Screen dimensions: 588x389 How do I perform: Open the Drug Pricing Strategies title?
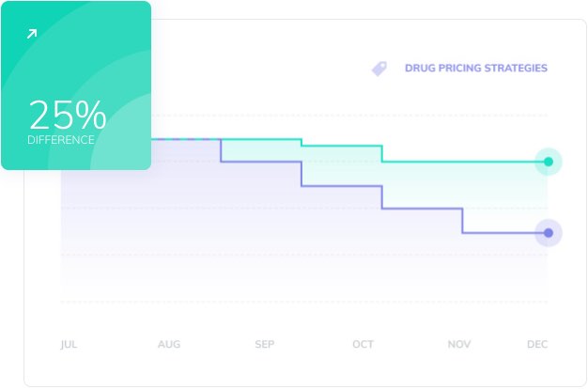click(x=475, y=69)
